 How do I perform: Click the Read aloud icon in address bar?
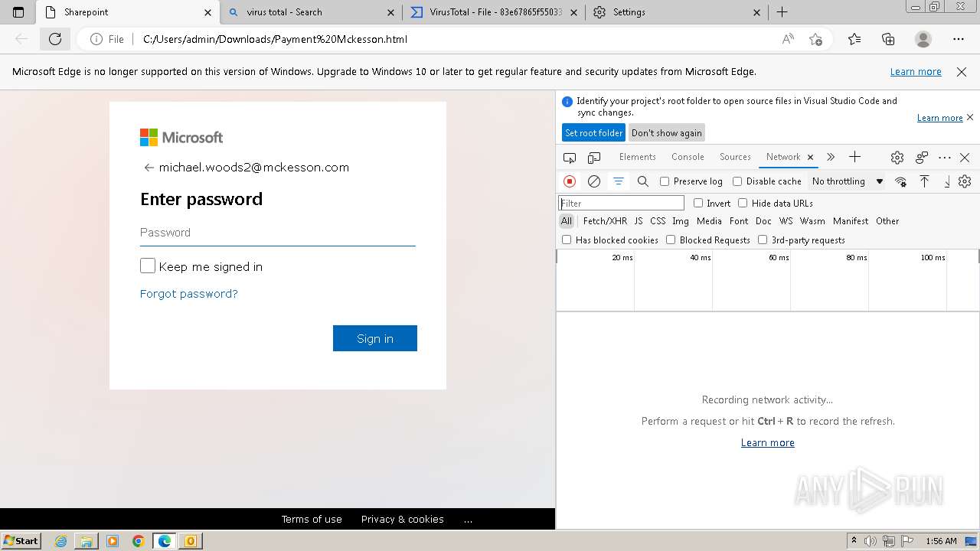pyautogui.click(x=788, y=39)
